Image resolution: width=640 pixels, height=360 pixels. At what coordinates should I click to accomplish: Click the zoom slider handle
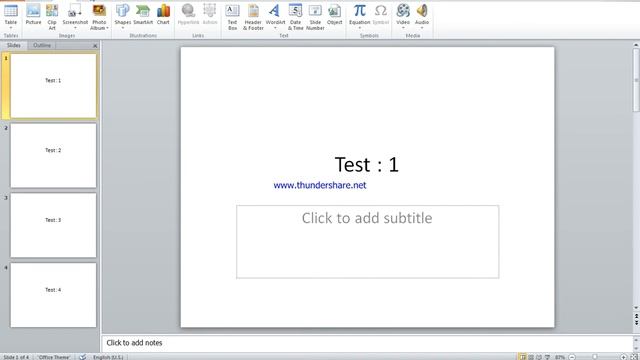(x=595, y=357)
